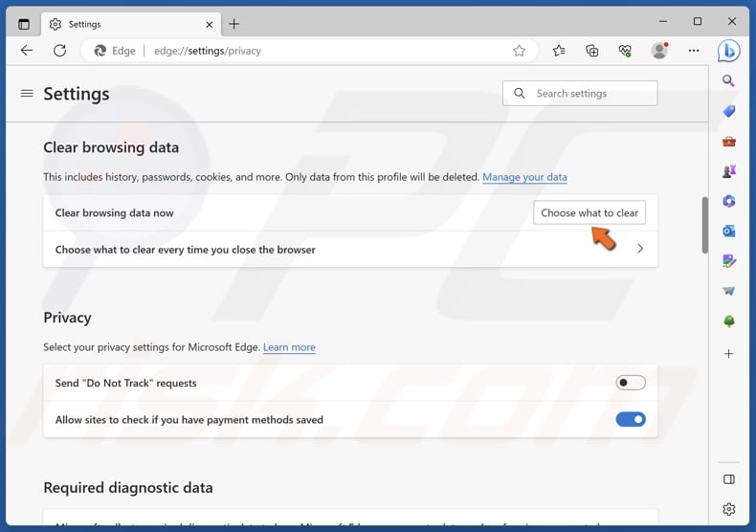The height and width of the screenshot is (532, 756).
Task: Open the Settings hamburger navigation menu
Action: click(27, 94)
